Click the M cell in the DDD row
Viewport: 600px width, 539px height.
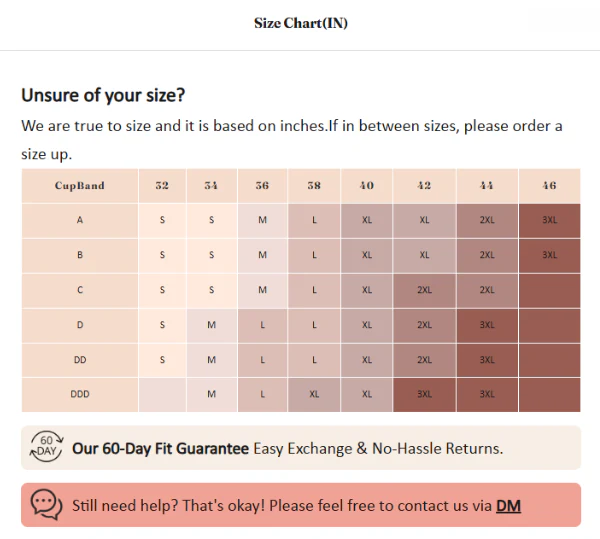coord(212,395)
